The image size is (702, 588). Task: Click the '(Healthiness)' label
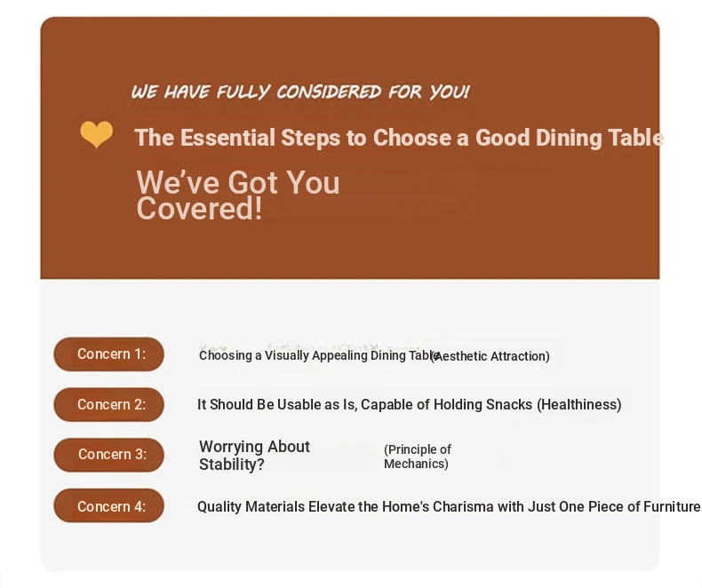point(578,404)
